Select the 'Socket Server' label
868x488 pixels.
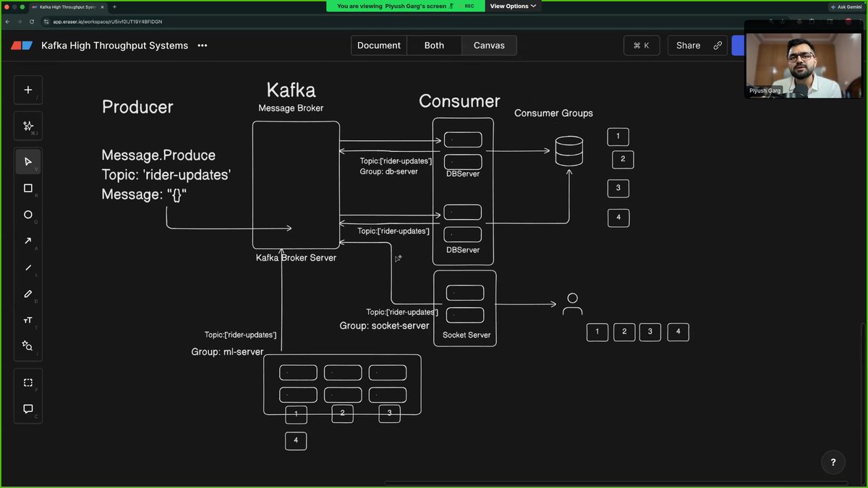pyautogui.click(x=467, y=335)
